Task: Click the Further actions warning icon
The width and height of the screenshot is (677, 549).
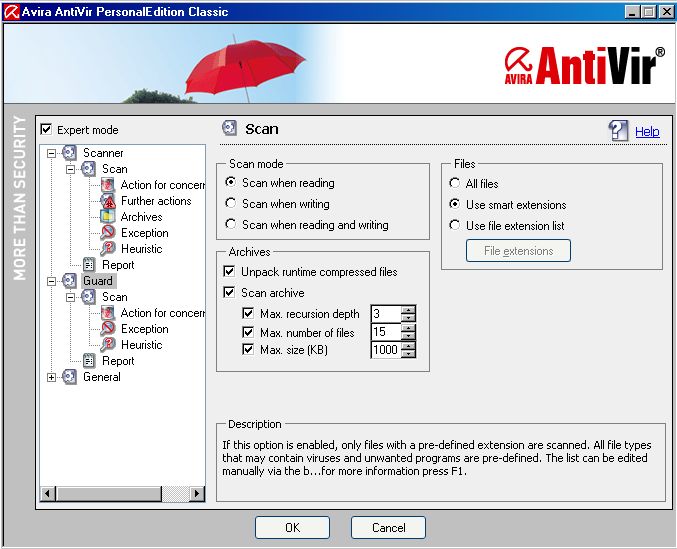Action: pyautogui.click(x=108, y=201)
